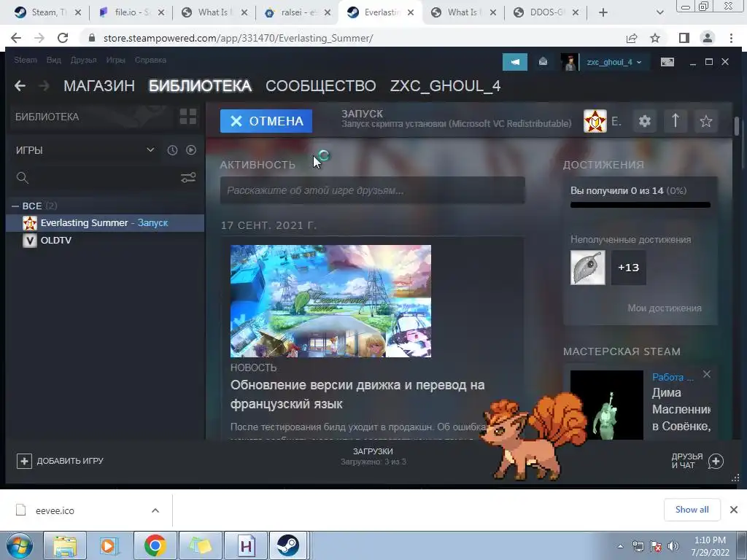Open the workshop item thumbnail

(607, 405)
